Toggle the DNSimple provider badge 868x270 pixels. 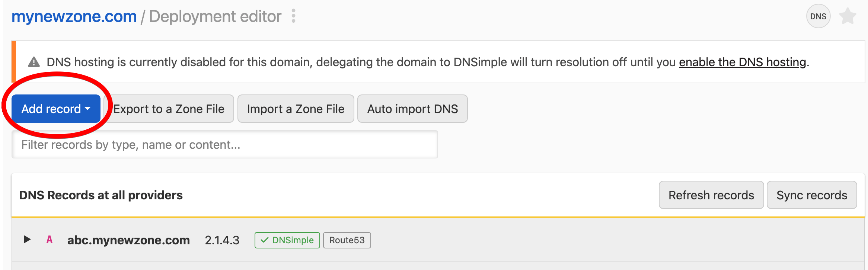click(287, 240)
